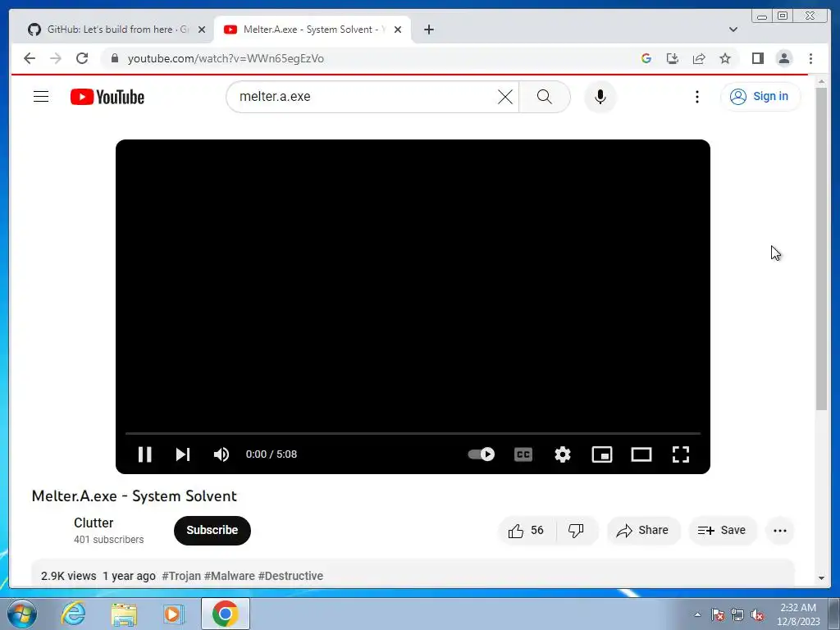The height and width of the screenshot is (630, 840).
Task: Open the #Destructive hashtag link
Action: (290, 576)
